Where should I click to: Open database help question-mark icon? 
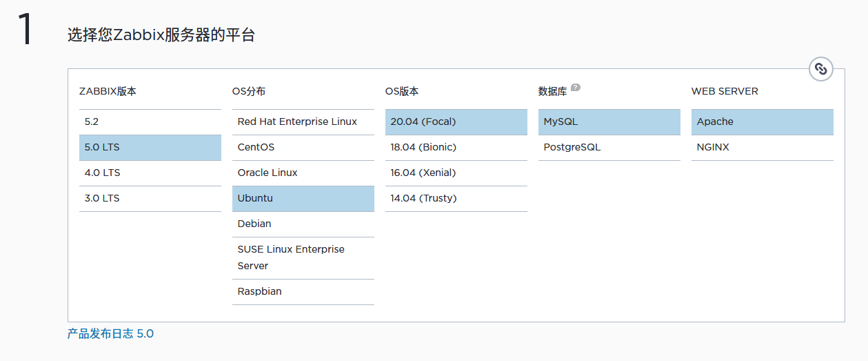tap(576, 88)
